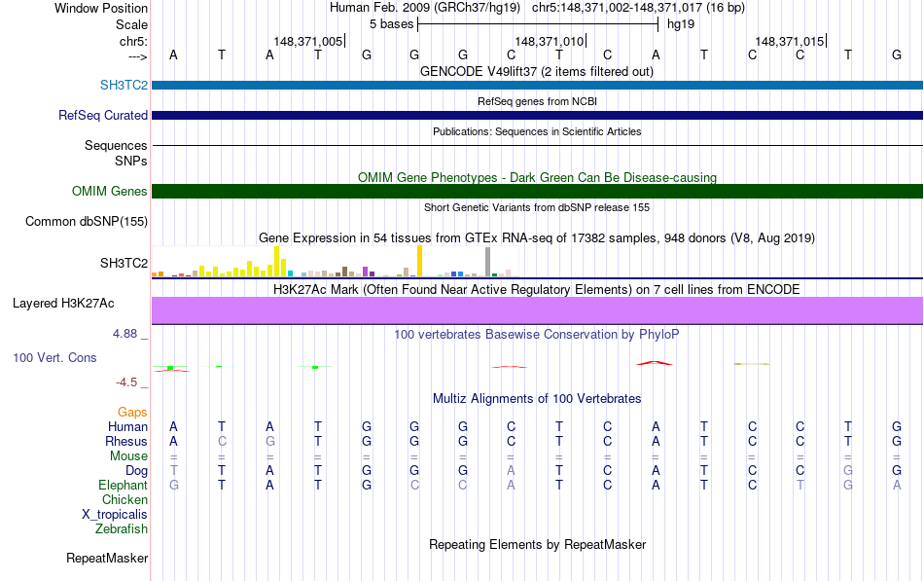924x581 pixels.
Task: Click Publications: Sequences in Scientific Articles title
Action: (x=537, y=131)
